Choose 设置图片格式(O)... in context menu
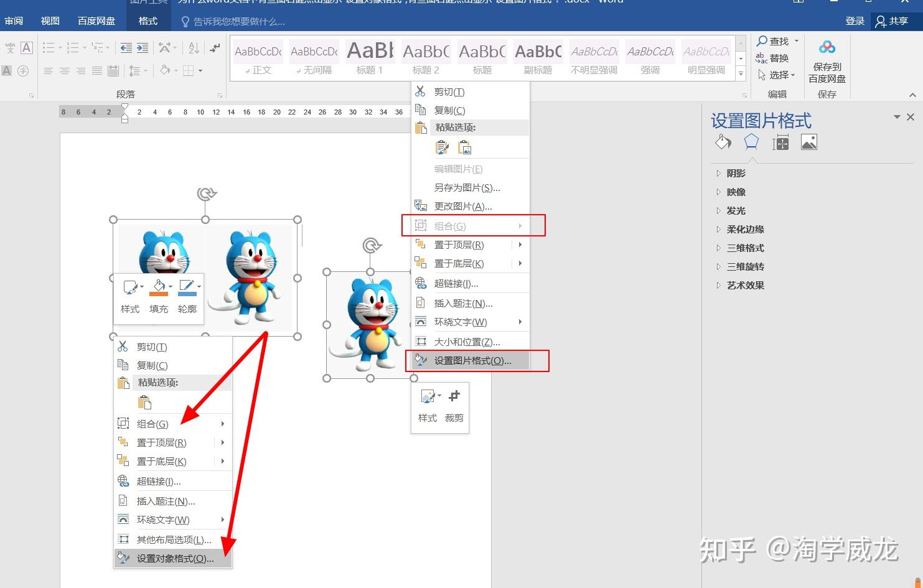The image size is (923, 588). [471, 361]
